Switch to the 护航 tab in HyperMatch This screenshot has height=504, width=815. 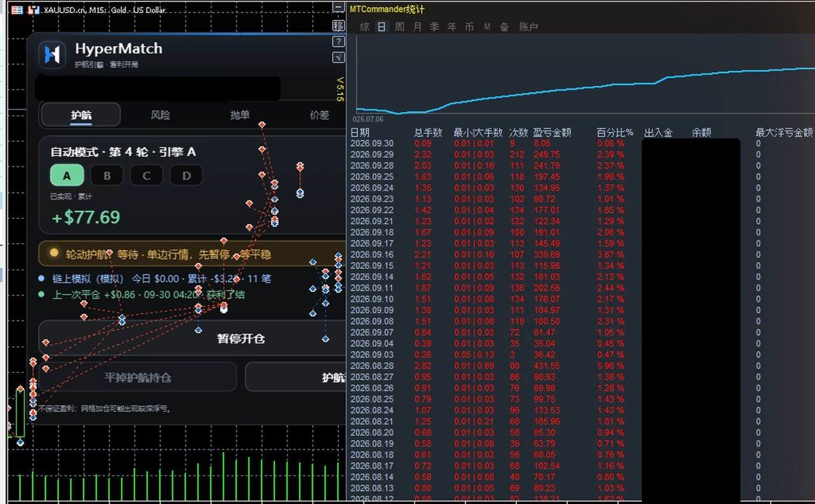tap(81, 115)
